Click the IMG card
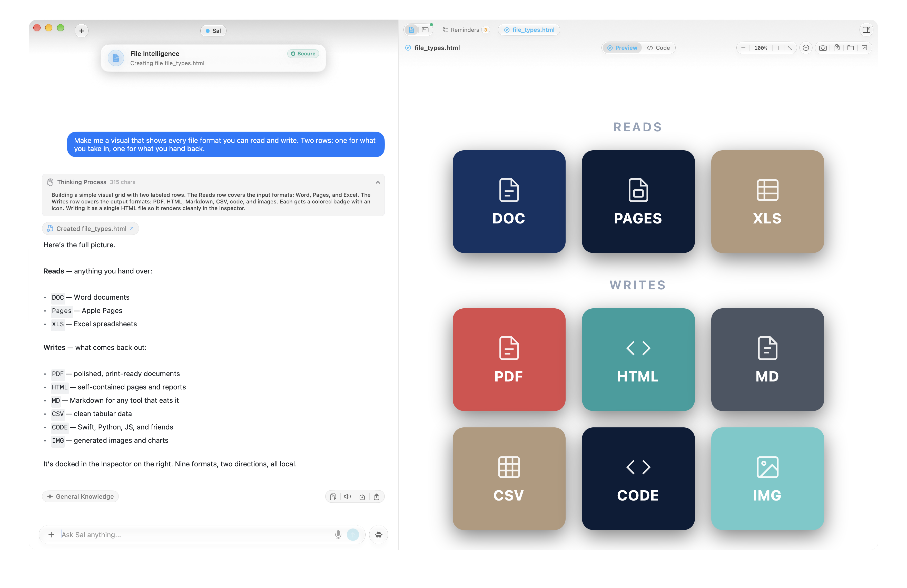907x588 pixels. tap(767, 479)
